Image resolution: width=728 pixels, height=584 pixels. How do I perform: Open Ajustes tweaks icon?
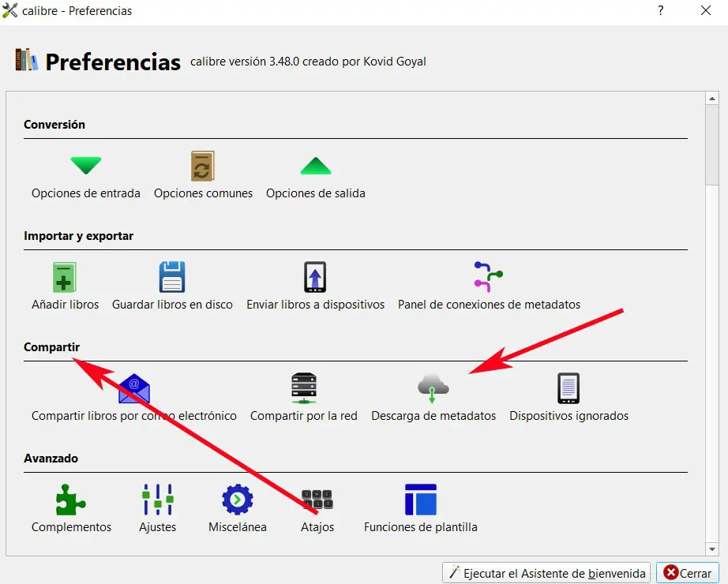[x=158, y=500]
